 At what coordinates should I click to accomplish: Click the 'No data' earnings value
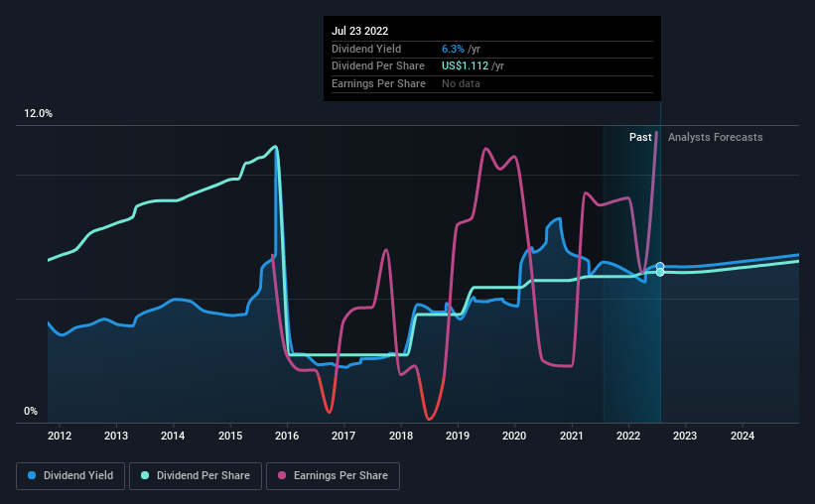point(461,83)
